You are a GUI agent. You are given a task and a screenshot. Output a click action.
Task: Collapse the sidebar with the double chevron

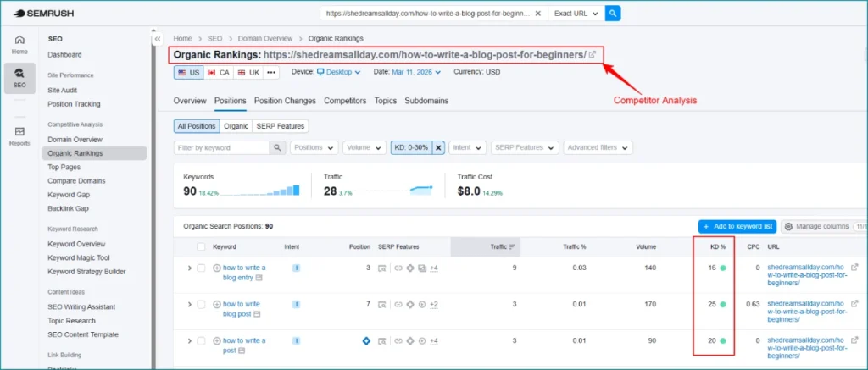click(157, 39)
